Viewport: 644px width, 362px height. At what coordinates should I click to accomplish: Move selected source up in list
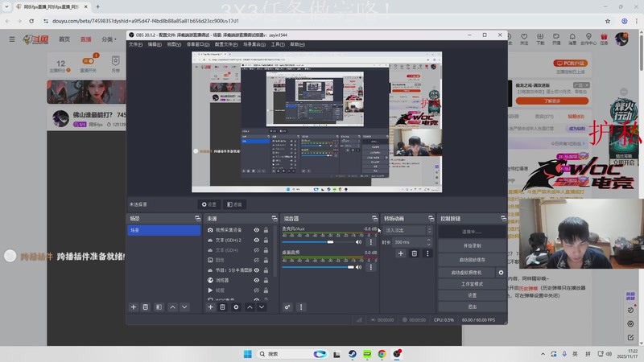tap(250, 306)
